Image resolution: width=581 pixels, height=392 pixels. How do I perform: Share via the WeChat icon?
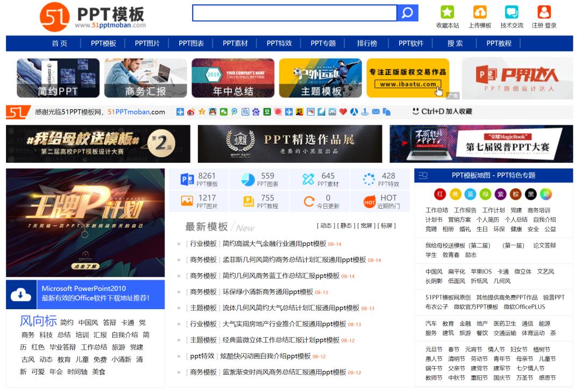coord(223,111)
